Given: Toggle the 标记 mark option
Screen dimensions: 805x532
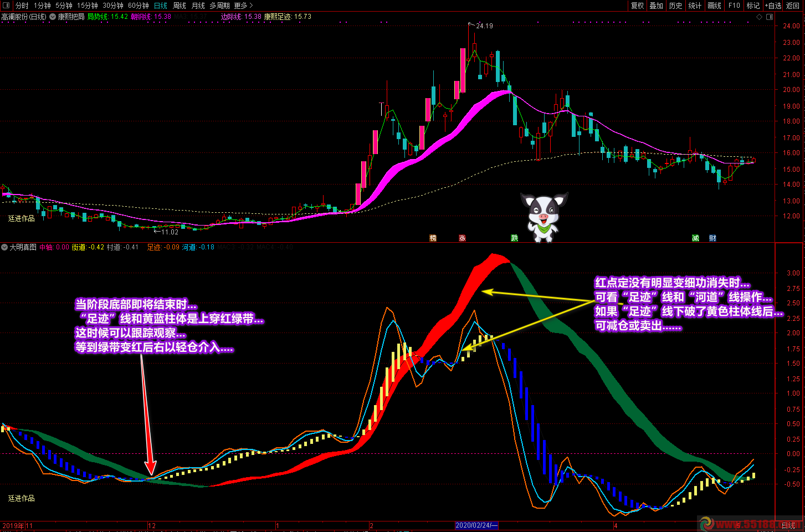Looking at the screenshot, I should 753,6.
